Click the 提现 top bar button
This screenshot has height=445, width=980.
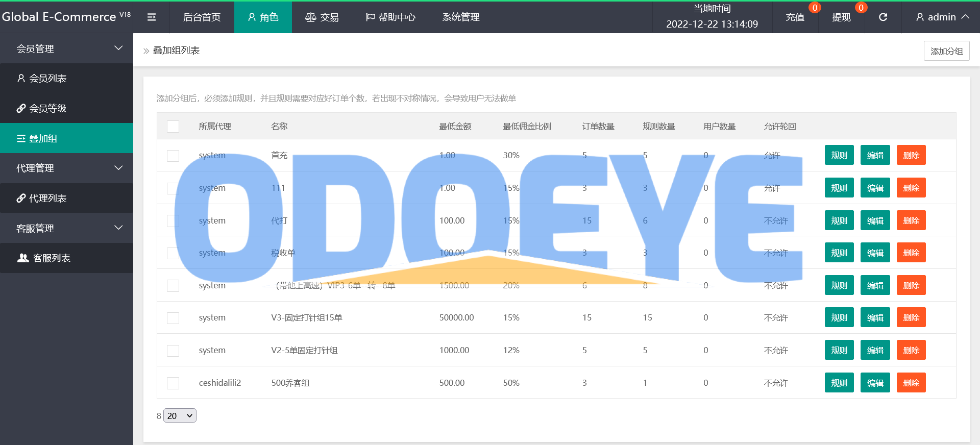coord(841,17)
